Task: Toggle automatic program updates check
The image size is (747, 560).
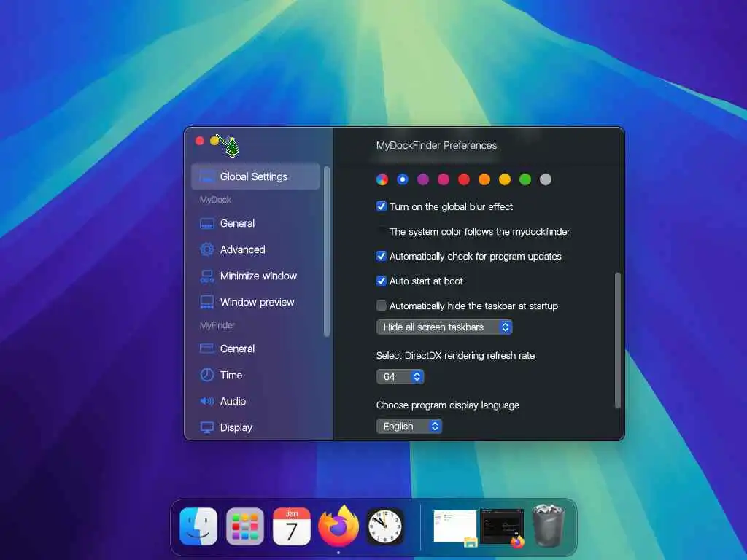Action: pyautogui.click(x=381, y=256)
